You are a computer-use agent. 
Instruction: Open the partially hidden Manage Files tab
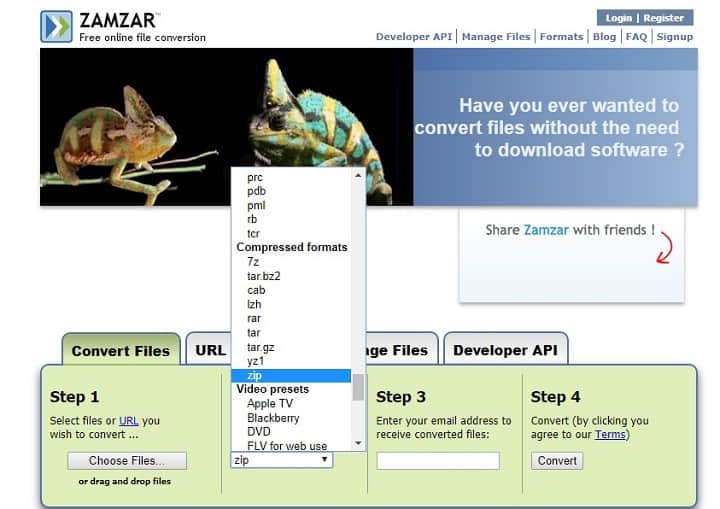401,350
